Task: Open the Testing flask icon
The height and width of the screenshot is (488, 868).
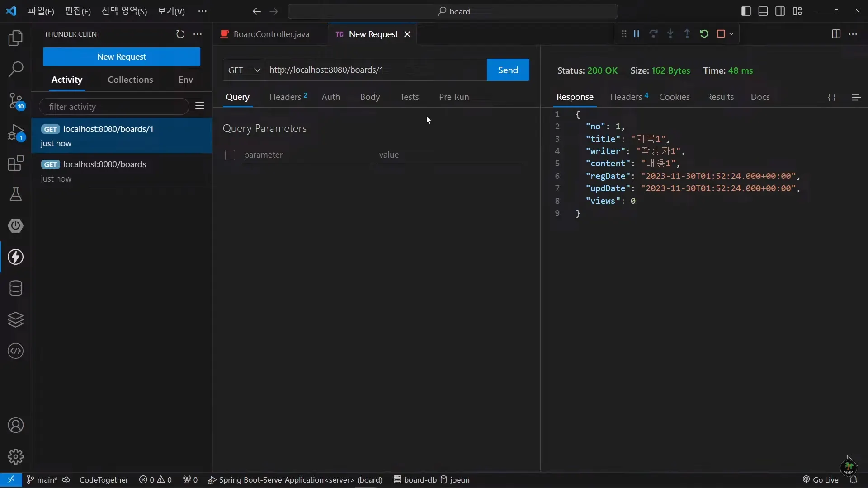Action: point(16,194)
